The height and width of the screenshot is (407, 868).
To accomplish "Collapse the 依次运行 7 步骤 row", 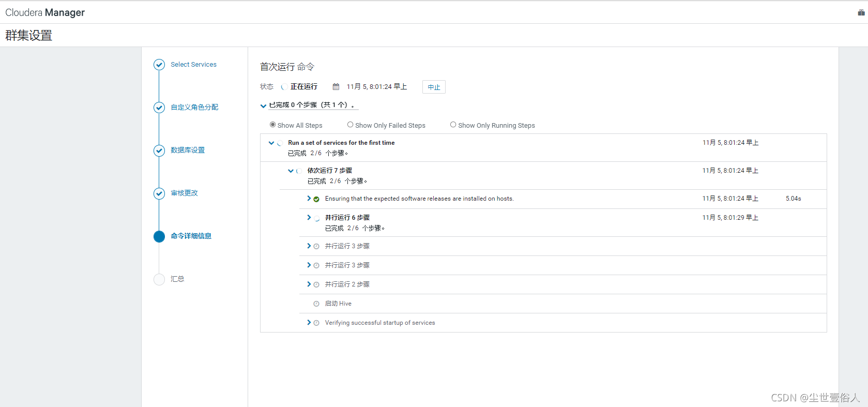I will 291,171.
